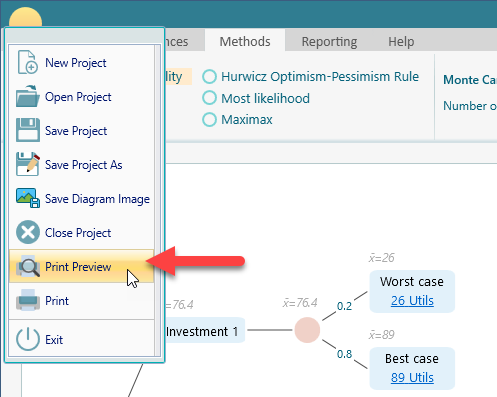Click the pink chance node circle
Screen dimensions: 497x397
point(307,330)
